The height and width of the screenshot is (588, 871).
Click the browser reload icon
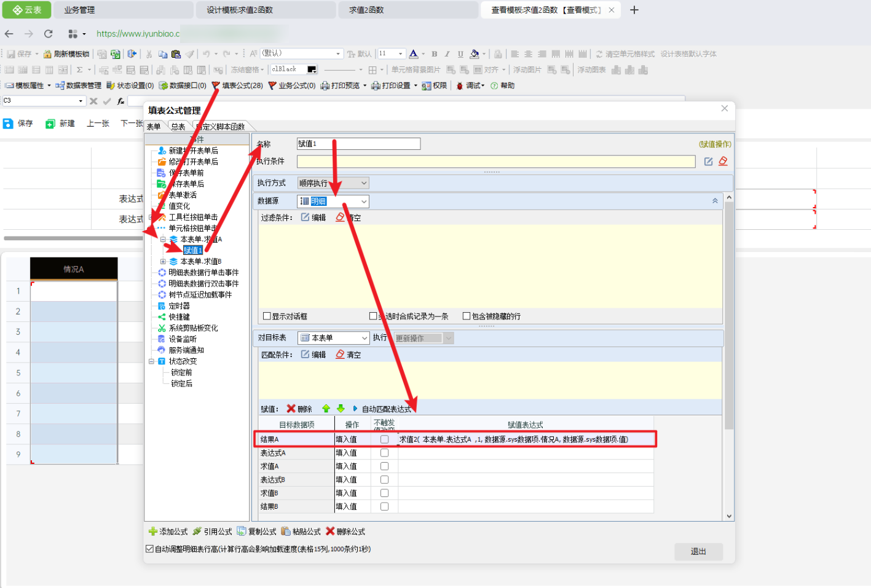pyautogui.click(x=49, y=34)
